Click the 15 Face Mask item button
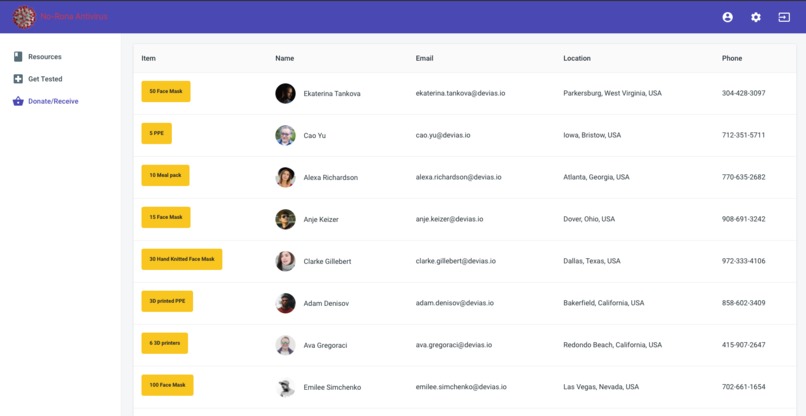The height and width of the screenshot is (416, 806). [x=166, y=218]
